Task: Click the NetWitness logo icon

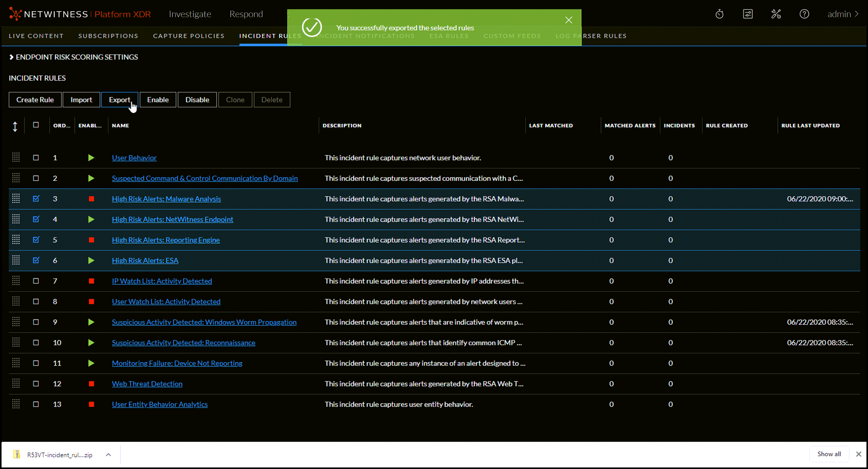Action: coord(15,14)
